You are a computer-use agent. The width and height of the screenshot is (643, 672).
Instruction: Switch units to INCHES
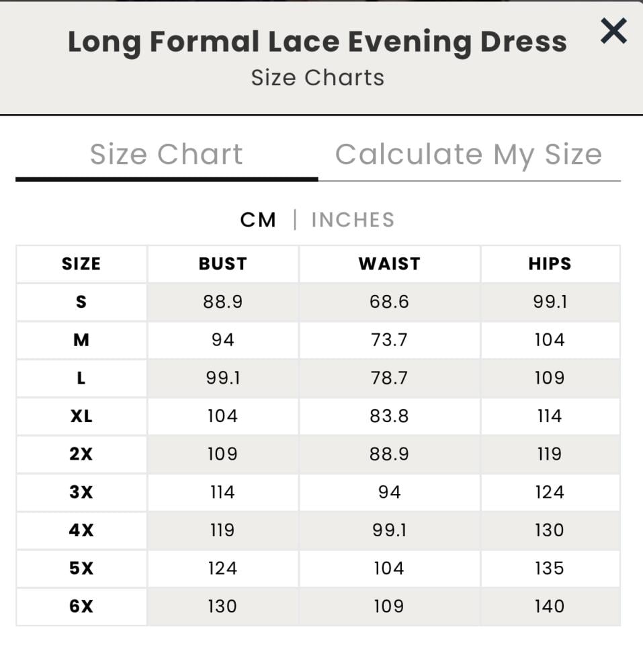353,220
